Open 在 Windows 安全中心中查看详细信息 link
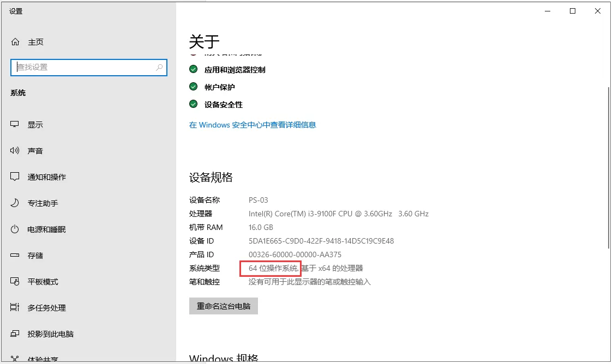Screen dimensions: 613x364 coord(252,124)
